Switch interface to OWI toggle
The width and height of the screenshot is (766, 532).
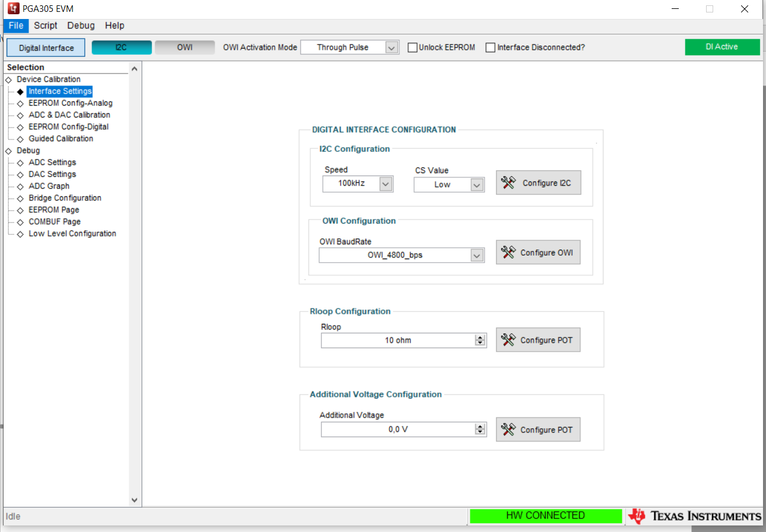(x=185, y=47)
